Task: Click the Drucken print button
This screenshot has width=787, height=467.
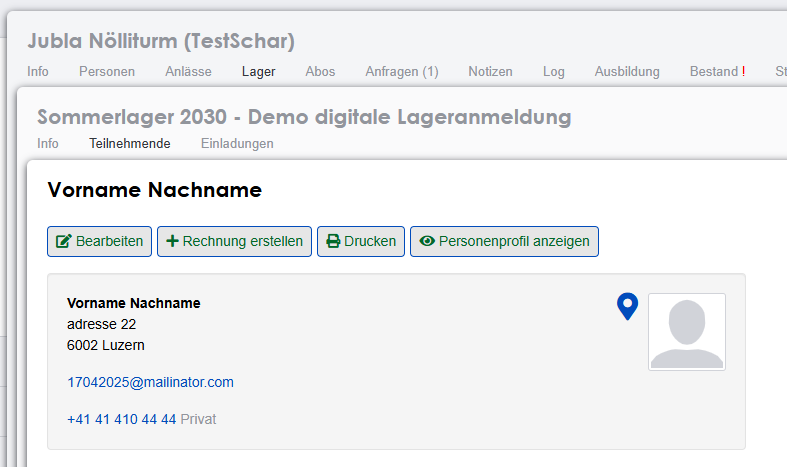Action: (361, 242)
